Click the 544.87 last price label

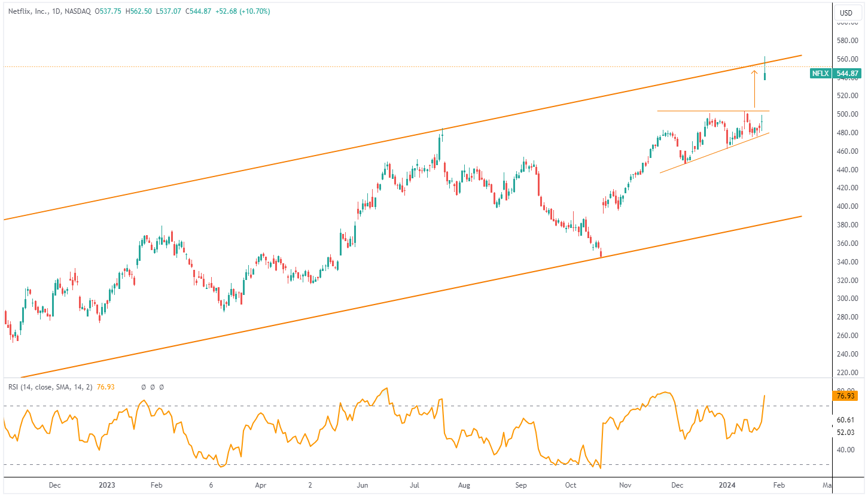pos(846,74)
